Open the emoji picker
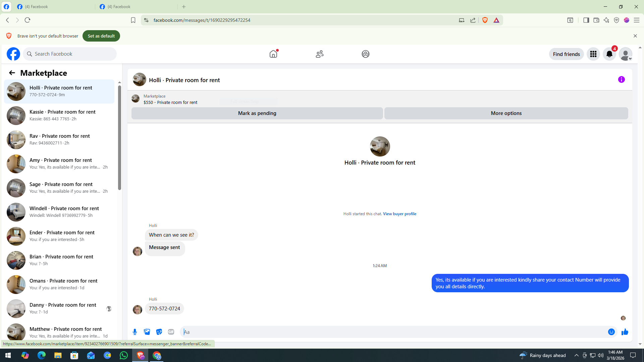 [611, 332]
